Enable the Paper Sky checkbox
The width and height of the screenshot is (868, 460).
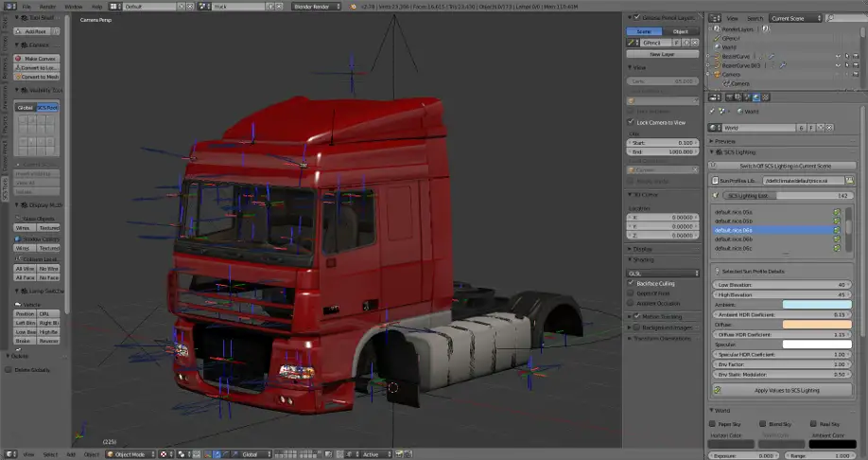click(x=712, y=424)
